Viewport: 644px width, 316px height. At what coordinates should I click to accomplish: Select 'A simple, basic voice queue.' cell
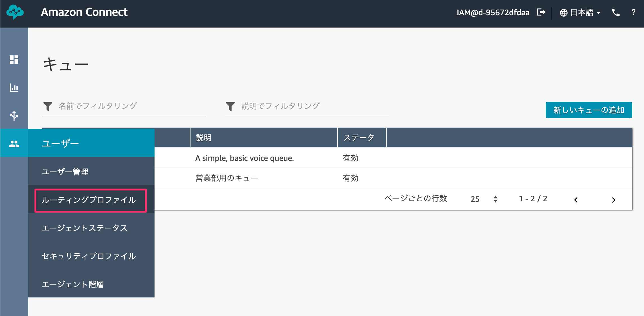coord(244,158)
